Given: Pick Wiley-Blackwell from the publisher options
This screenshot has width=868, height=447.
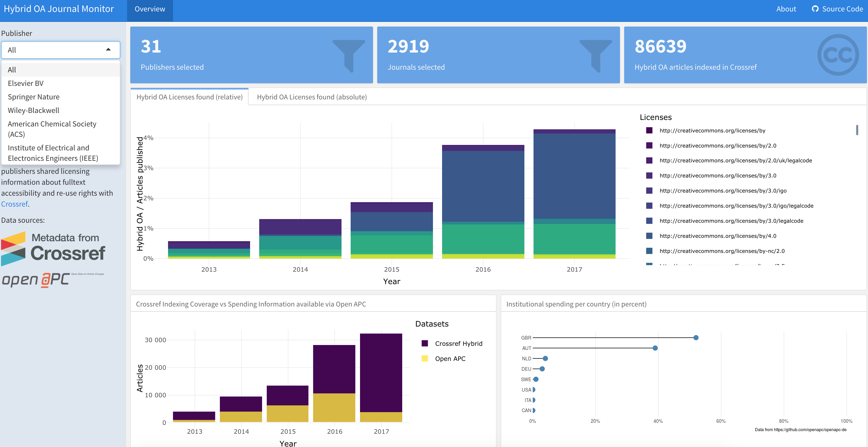Looking at the screenshot, I should [x=33, y=110].
